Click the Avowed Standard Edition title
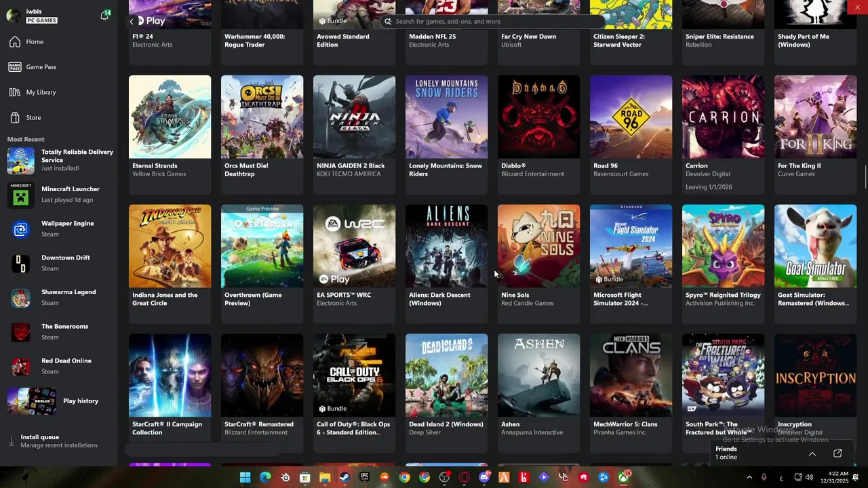 click(343, 41)
